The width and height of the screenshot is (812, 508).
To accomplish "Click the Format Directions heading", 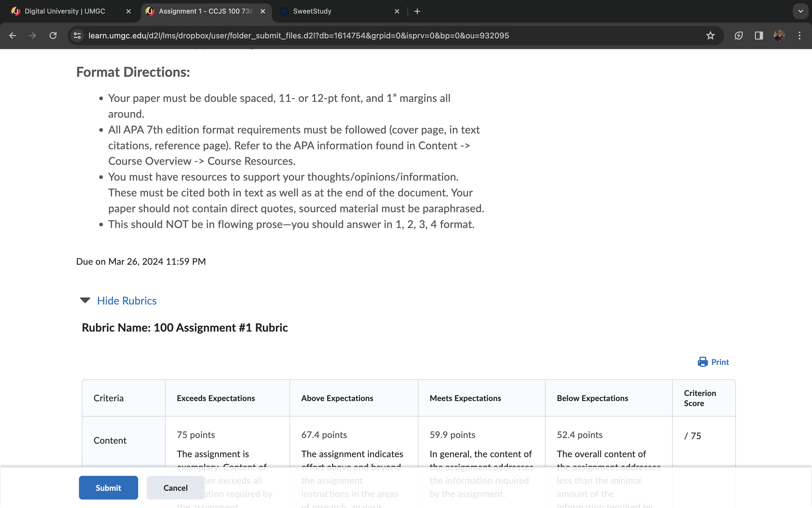I will (133, 72).
